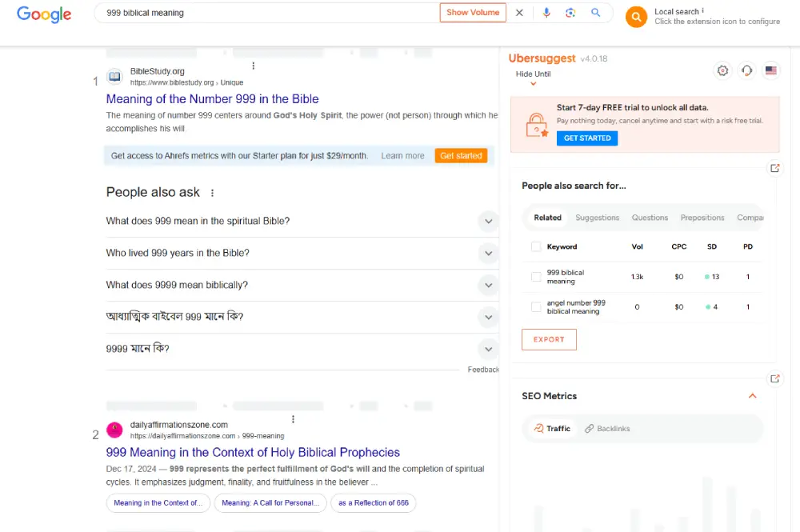Open People also search for in new window

point(775,168)
